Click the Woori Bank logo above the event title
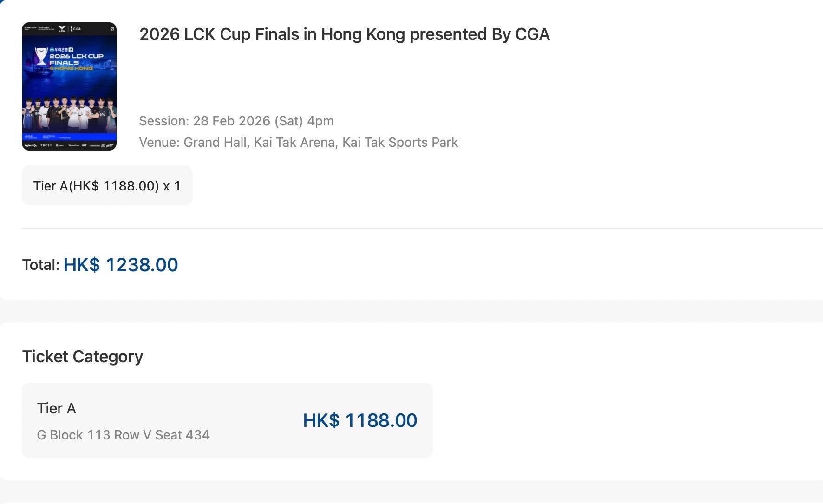Image resolution: width=823 pixels, height=504 pixels. tap(61, 50)
